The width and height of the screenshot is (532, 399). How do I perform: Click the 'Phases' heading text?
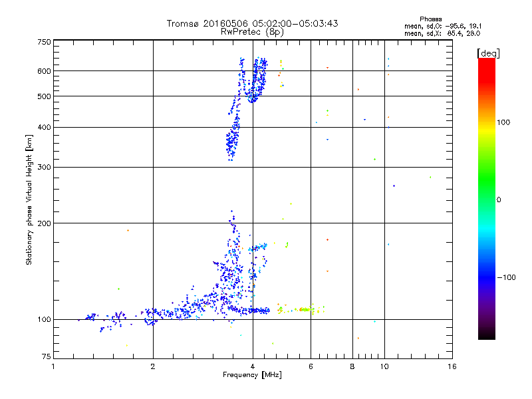430,19
